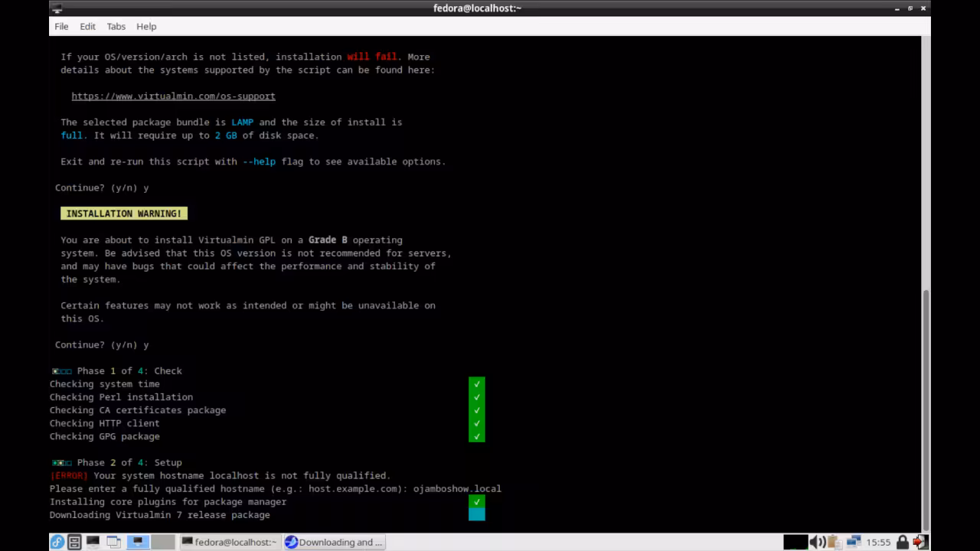Open the File menu
This screenshot has width=980, height=551.
tap(61, 26)
